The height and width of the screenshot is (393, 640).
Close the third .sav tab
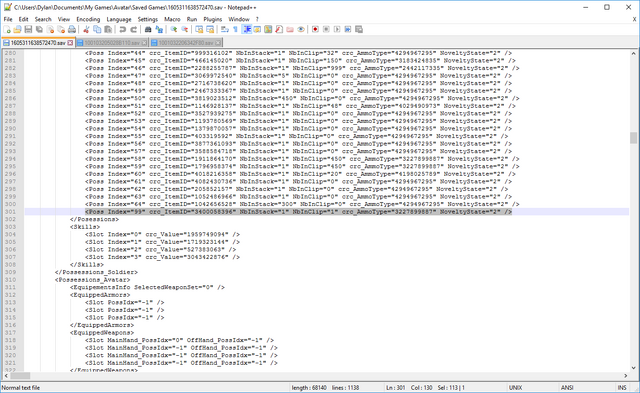click(x=218, y=43)
